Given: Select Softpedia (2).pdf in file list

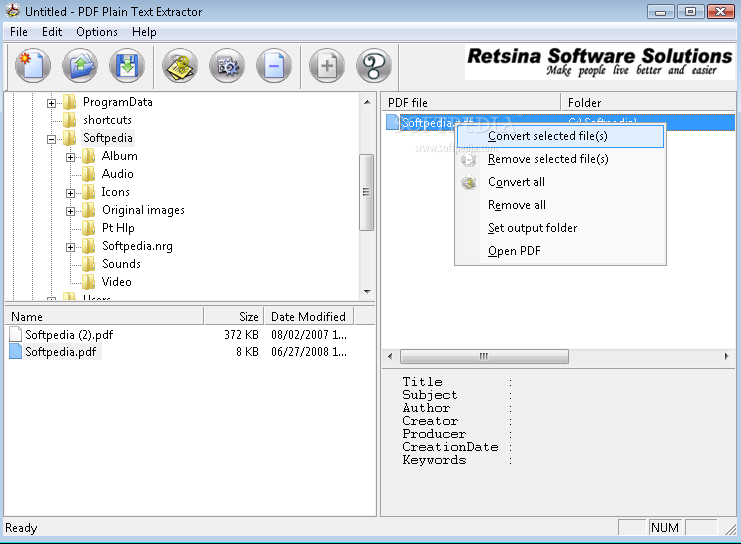Looking at the screenshot, I should click(x=69, y=334).
